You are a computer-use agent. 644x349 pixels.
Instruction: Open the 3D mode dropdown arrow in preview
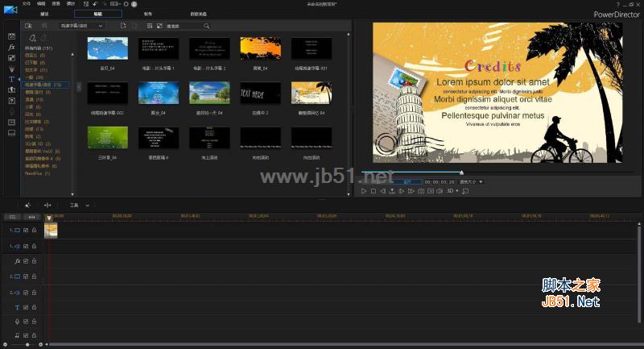pyautogui.click(x=457, y=191)
